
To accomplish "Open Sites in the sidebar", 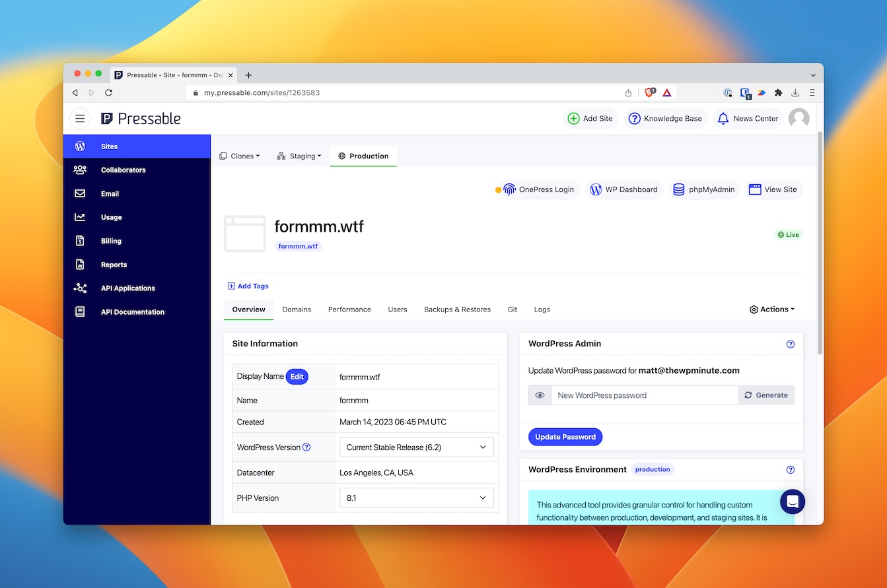I will 137,147.
